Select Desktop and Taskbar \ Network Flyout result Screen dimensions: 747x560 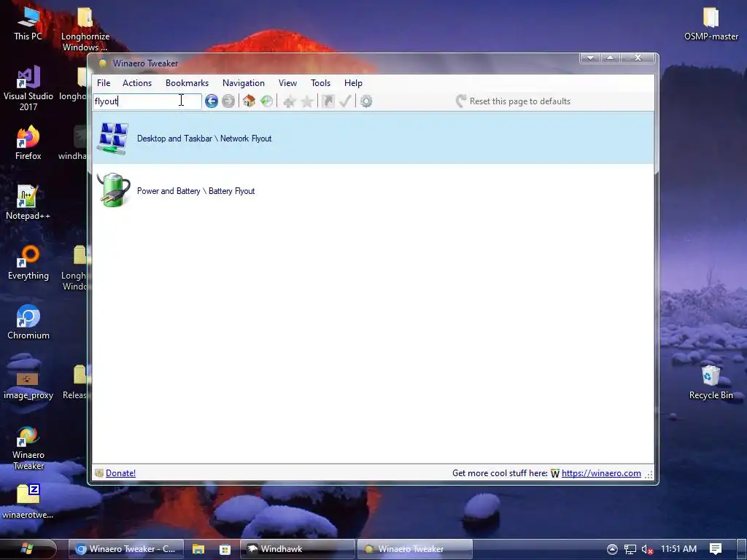373,138
